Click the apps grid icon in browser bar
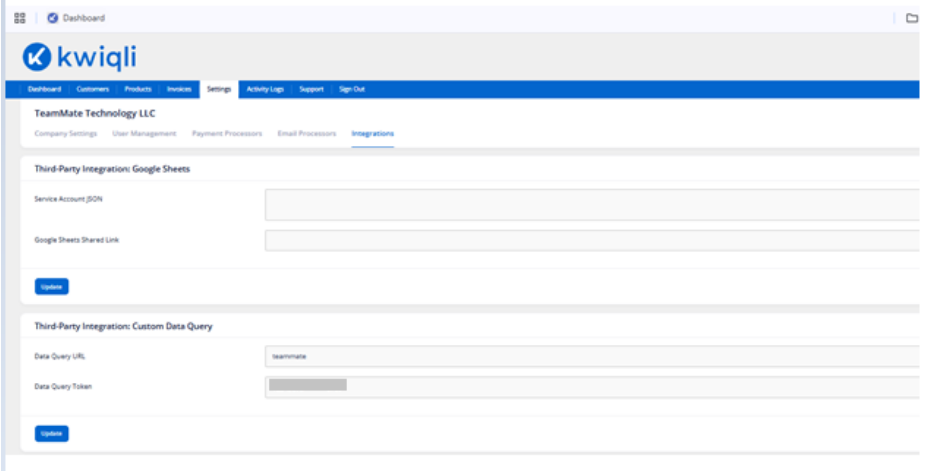The image size is (930, 476). (x=20, y=18)
